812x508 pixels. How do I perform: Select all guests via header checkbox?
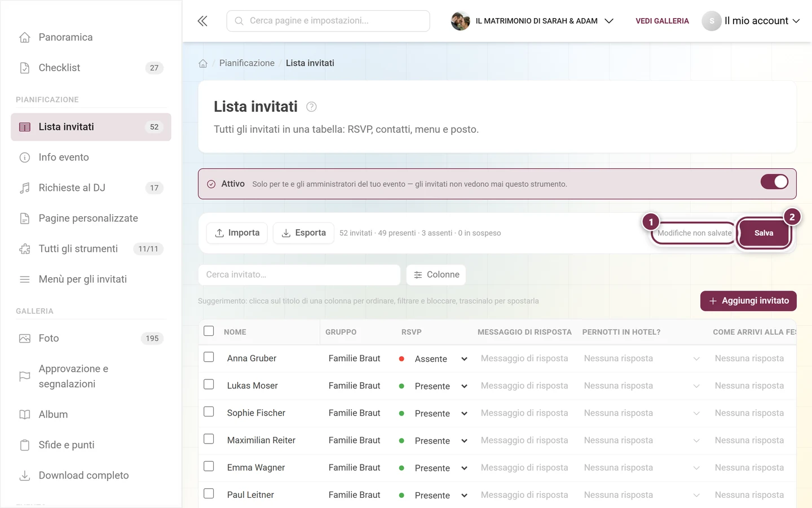pos(209,331)
